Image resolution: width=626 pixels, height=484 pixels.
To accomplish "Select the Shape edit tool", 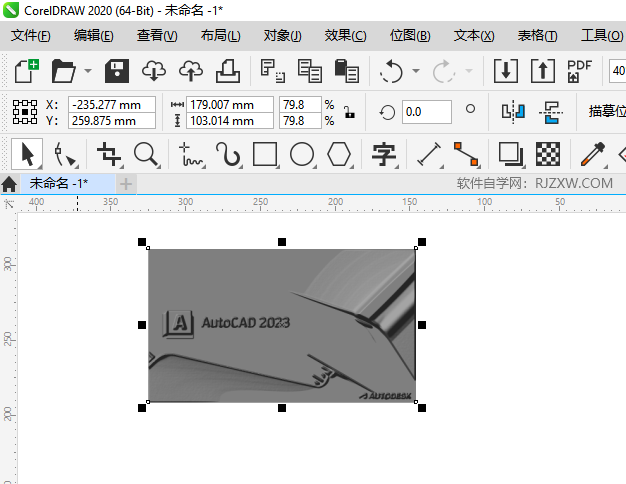I will (x=65, y=154).
